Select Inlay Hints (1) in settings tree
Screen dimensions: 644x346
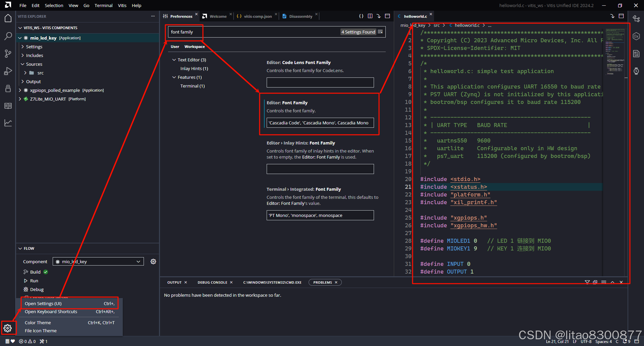tap(194, 68)
